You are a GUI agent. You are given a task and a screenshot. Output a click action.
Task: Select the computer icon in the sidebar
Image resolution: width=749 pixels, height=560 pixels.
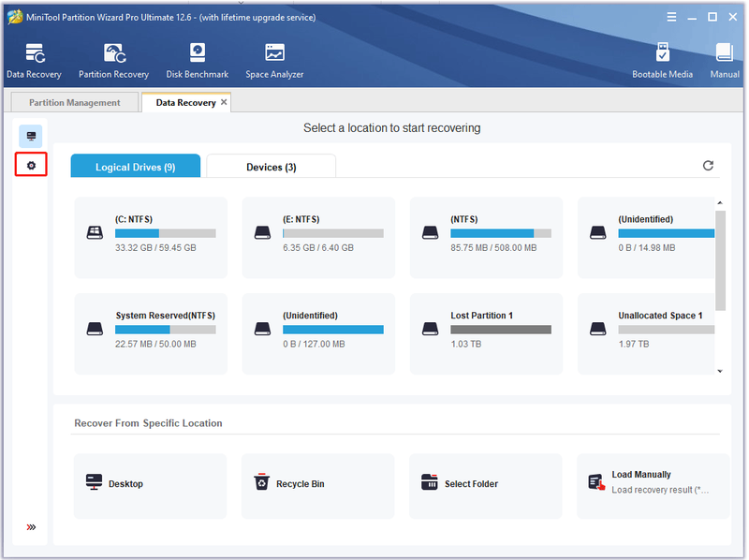31,136
